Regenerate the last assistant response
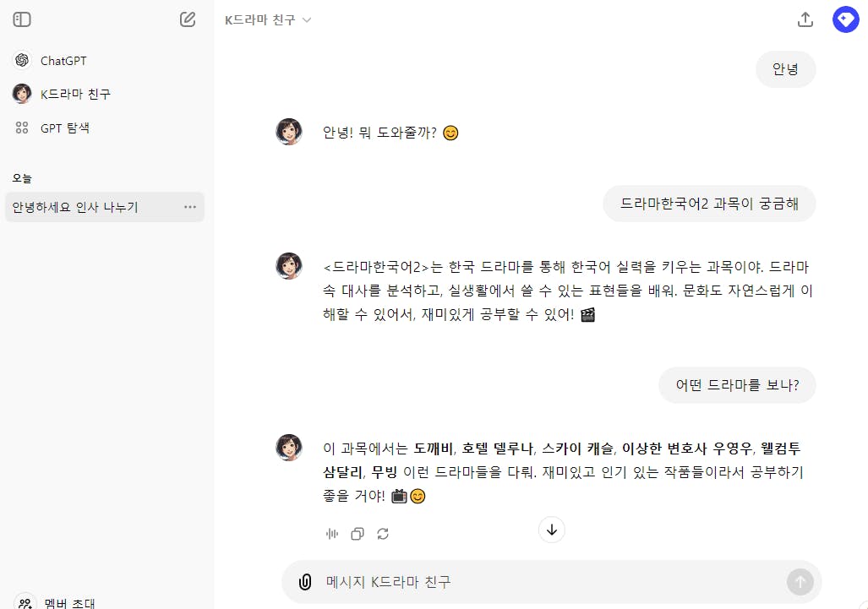868x609 pixels. [x=383, y=534]
